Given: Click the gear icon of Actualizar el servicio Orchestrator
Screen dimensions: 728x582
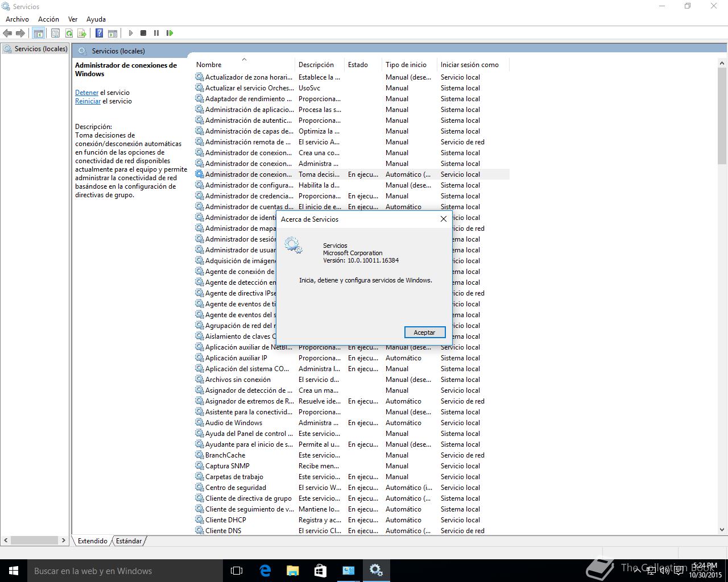Looking at the screenshot, I should (199, 88).
